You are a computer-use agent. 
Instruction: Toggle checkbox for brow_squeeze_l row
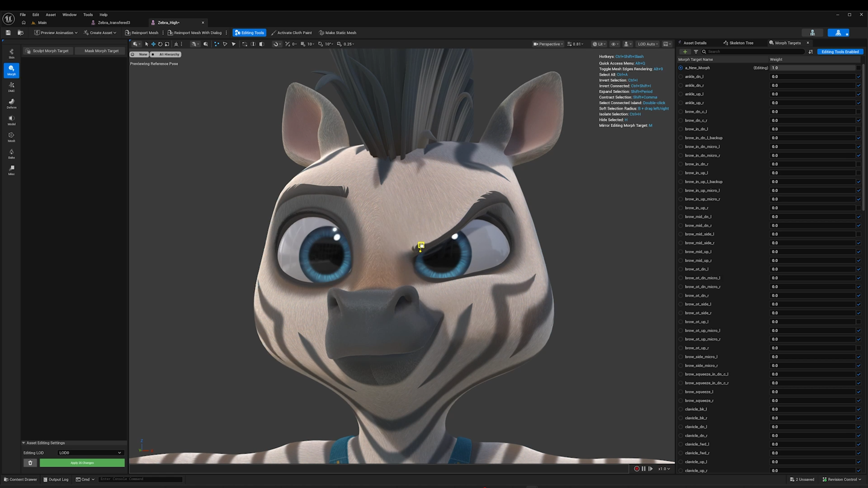point(858,392)
